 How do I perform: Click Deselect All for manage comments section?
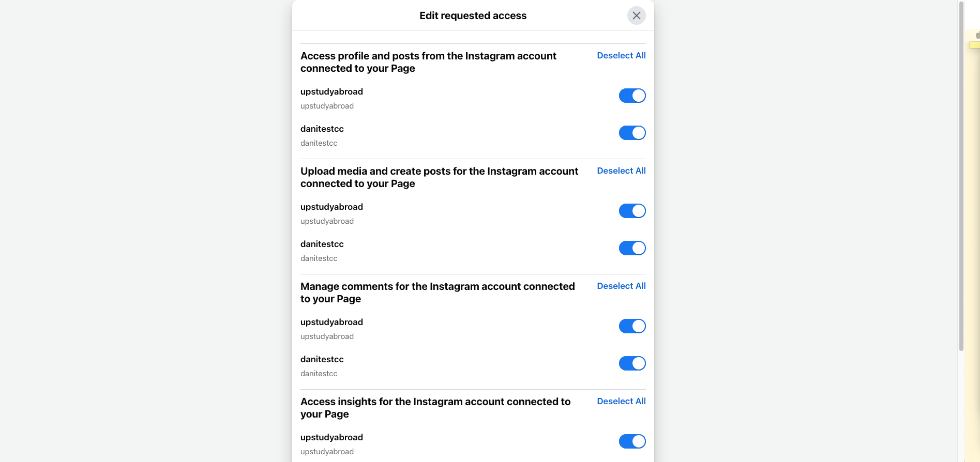pyautogui.click(x=621, y=286)
